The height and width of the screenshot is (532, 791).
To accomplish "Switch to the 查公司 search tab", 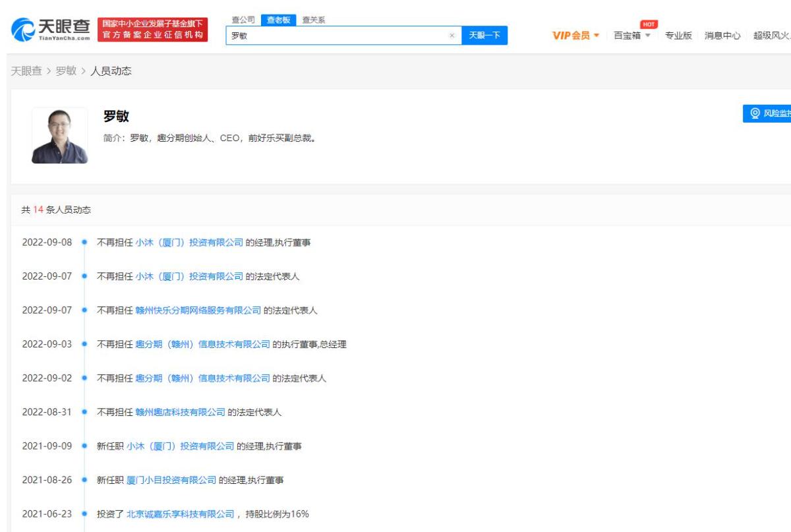I will (245, 18).
